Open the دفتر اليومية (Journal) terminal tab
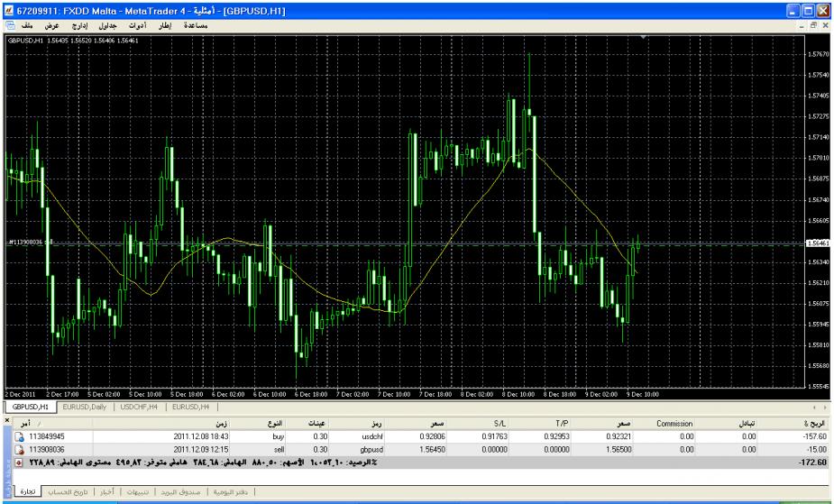Viewport: 834px width, 504px height. click(230, 491)
